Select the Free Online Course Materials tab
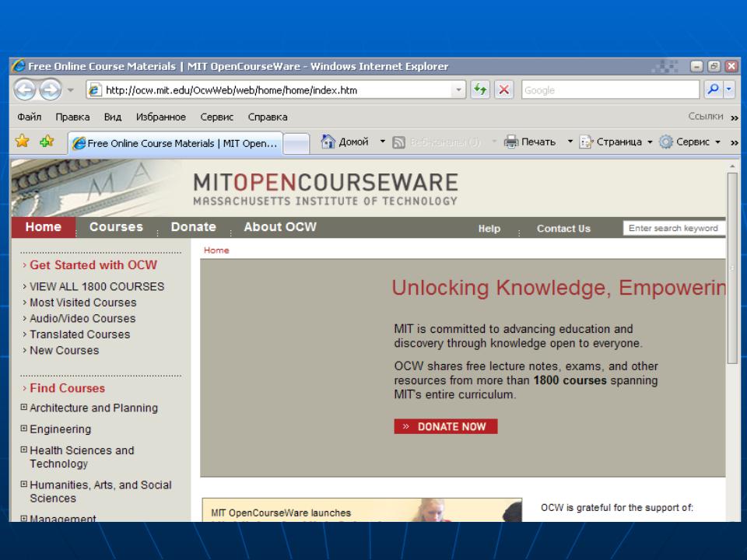This screenshot has width=747, height=560. tap(175, 143)
